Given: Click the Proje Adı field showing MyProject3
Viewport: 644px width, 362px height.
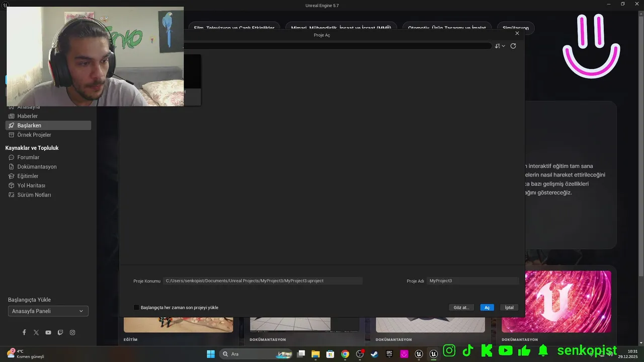Looking at the screenshot, I should coord(473,281).
